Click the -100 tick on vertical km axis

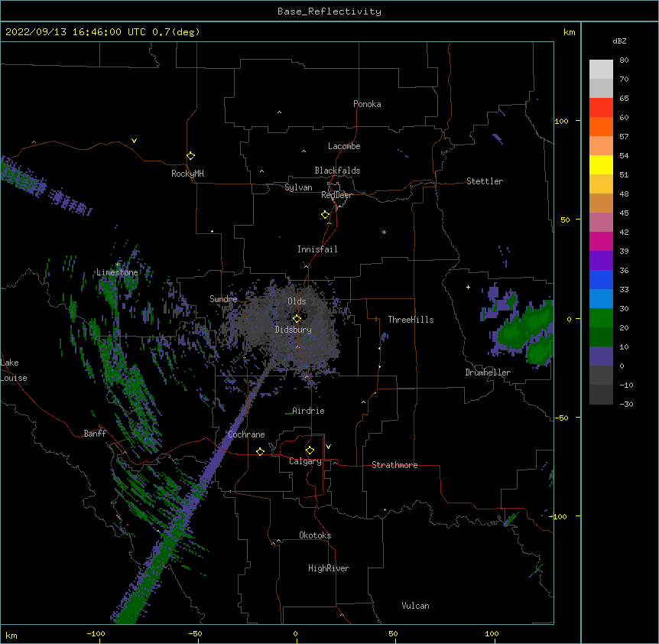559,516
